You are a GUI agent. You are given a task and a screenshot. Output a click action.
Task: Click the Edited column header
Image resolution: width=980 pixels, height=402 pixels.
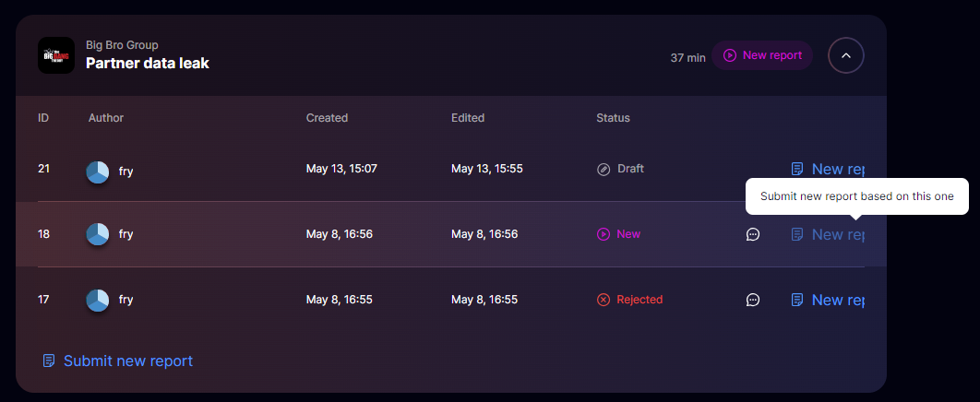point(468,118)
